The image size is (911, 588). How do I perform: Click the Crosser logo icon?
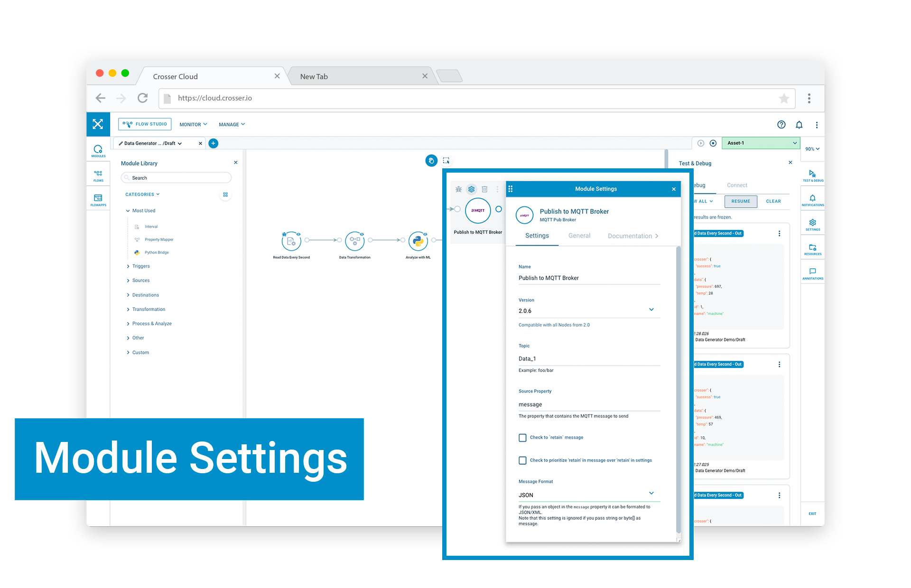(98, 124)
